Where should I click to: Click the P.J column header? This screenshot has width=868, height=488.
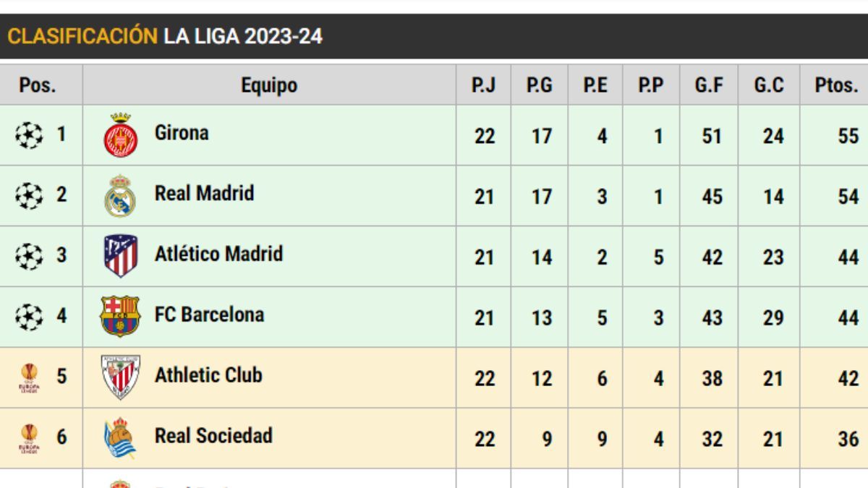click(483, 85)
